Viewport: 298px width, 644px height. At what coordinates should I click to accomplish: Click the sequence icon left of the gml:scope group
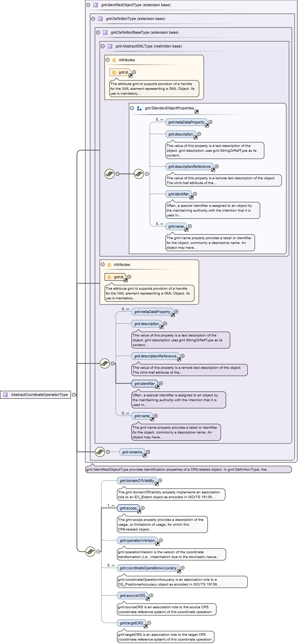90,551
